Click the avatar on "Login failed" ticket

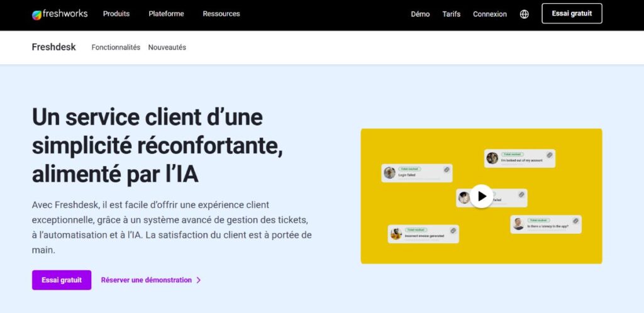[390, 172]
